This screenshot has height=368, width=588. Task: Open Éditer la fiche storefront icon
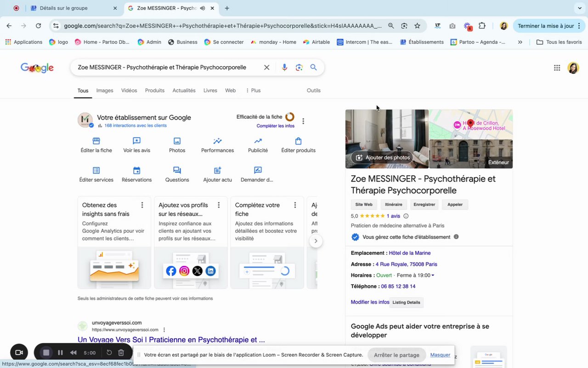(x=96, y=141)
